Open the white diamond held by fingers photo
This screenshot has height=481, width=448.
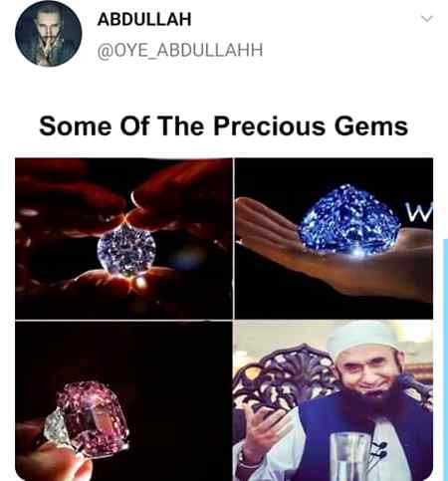coord(123,238)
